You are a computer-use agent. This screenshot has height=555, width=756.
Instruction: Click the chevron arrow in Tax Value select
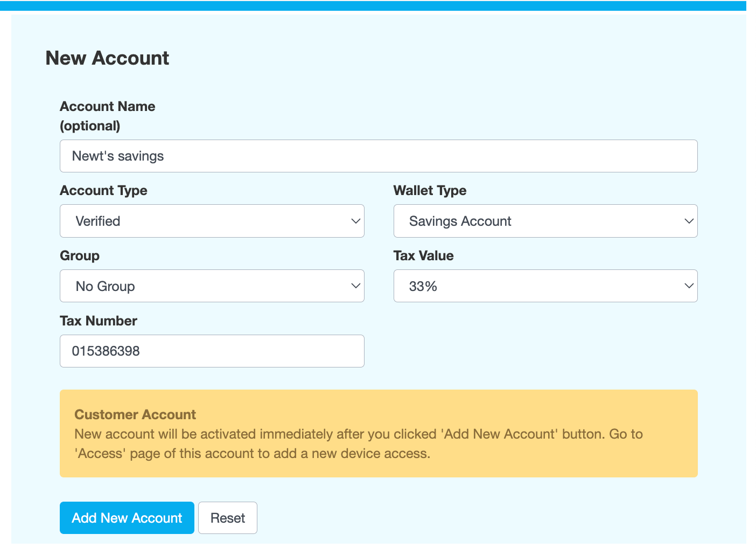689,286
